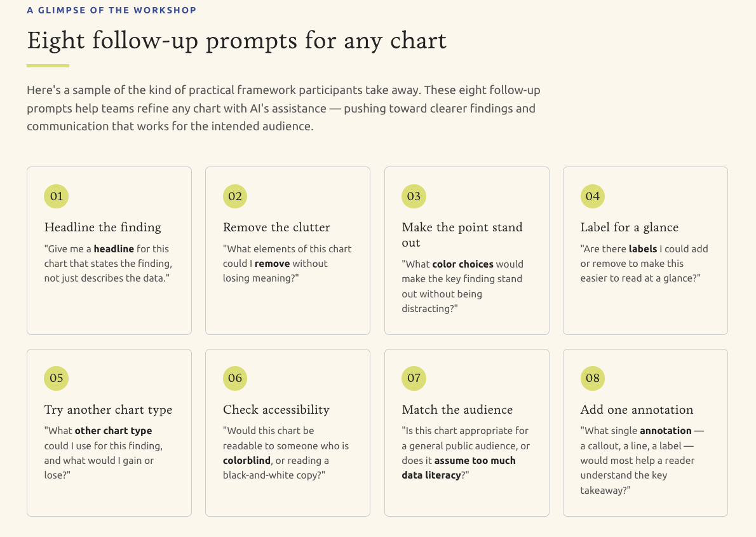Click the 'Eight follow-up prompts for any chart' title
The width and height of the screenshot is (756, 537).
coord(237,41)
